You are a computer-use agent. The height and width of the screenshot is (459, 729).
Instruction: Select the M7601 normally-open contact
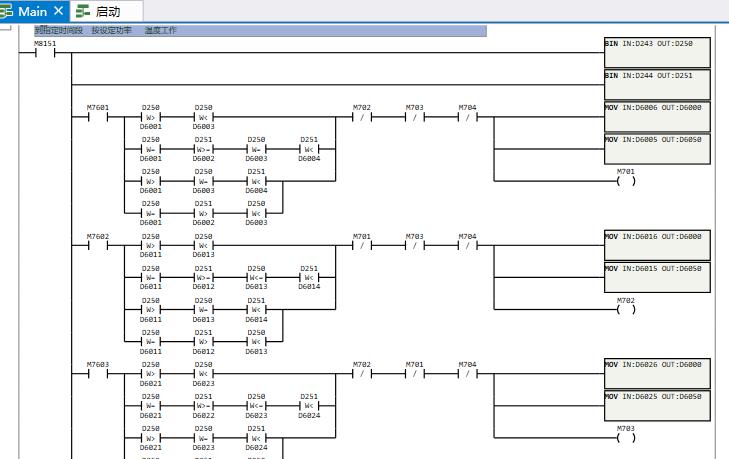[x=98, y=116]
